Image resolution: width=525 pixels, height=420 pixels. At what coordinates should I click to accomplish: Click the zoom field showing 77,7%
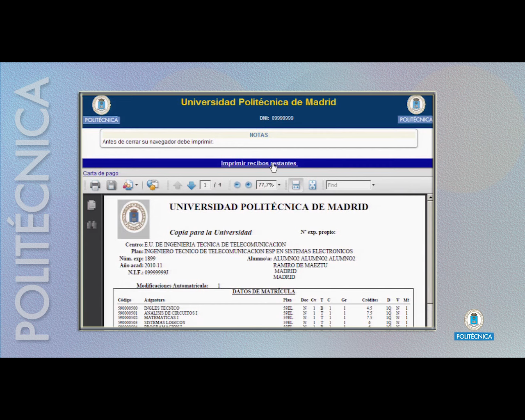[x=266, y=185]
